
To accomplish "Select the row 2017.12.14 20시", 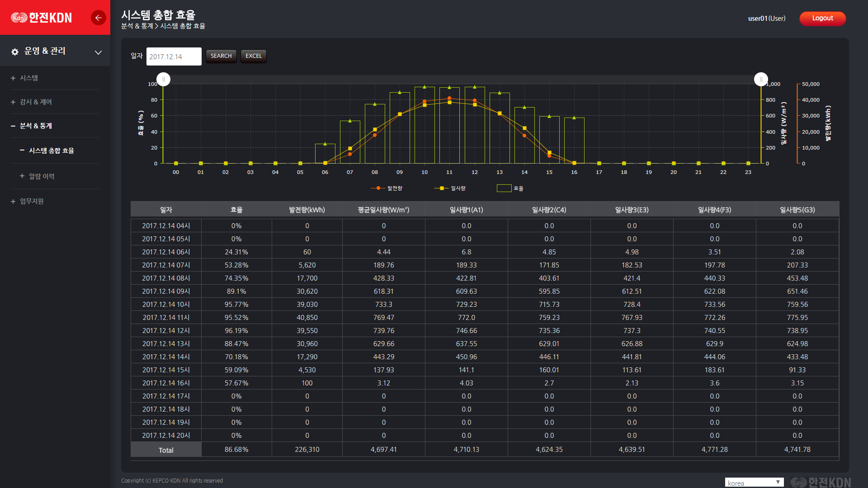I will point(485,436).
